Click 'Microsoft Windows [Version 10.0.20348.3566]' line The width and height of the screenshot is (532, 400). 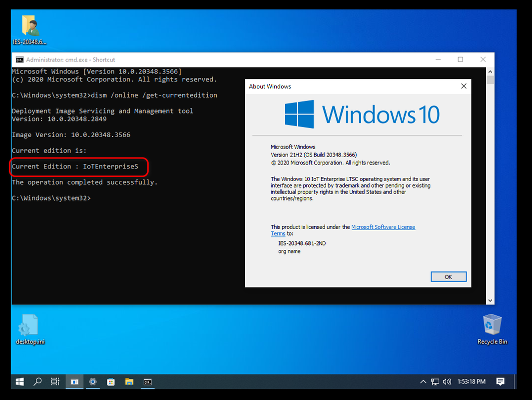tap(97, 71)
